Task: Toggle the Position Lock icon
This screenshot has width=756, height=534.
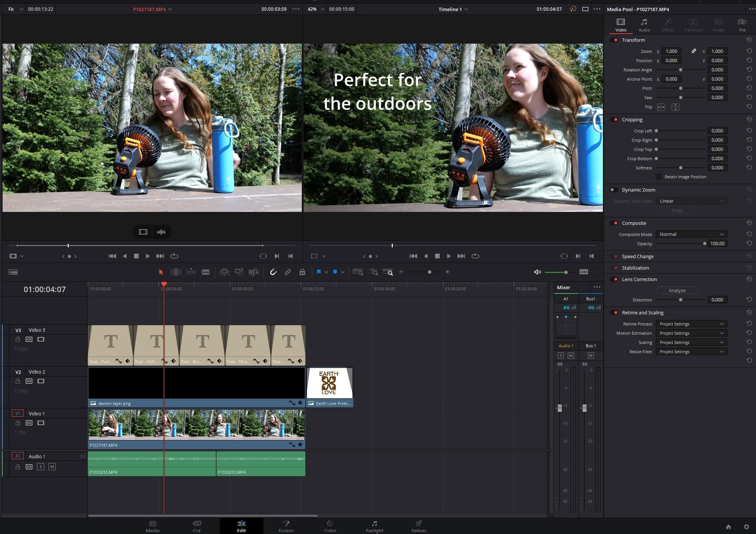Action: [302, 272]
